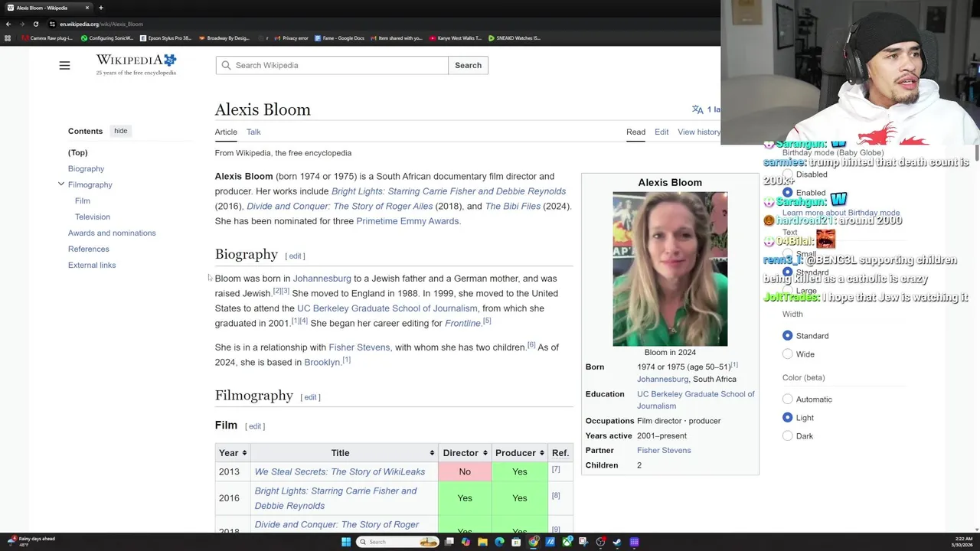Open the purple grid app on the taskbar
This screenshot has width=980, height=551.
pos(634,542)
